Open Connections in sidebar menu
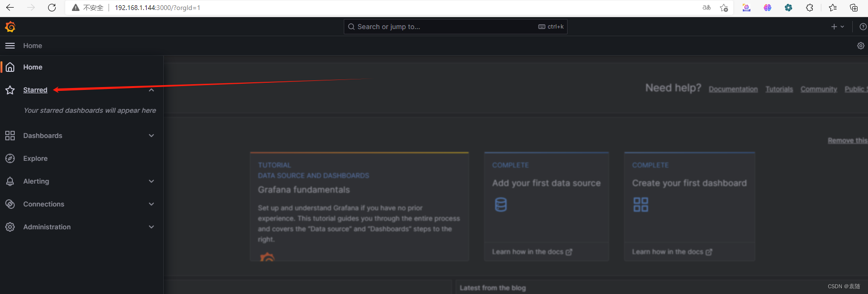This screenshot has height=294, width=868. [x=44, y=204]
